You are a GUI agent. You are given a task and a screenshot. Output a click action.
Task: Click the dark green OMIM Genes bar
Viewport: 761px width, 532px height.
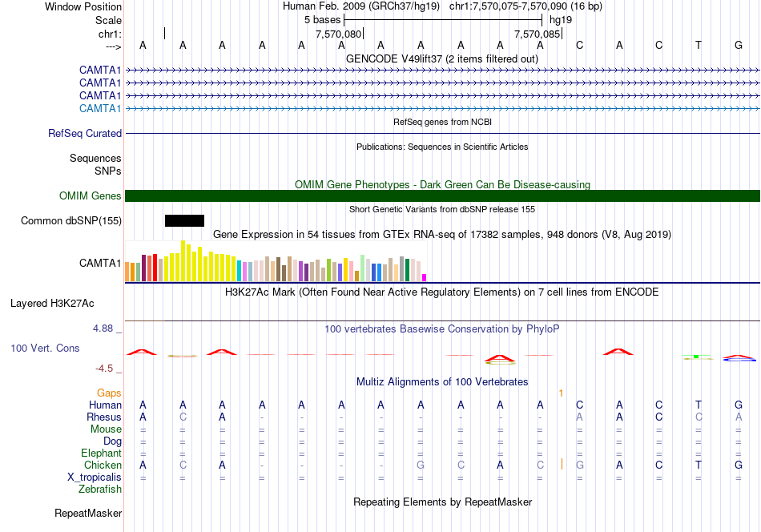click(x=443, y=195)
